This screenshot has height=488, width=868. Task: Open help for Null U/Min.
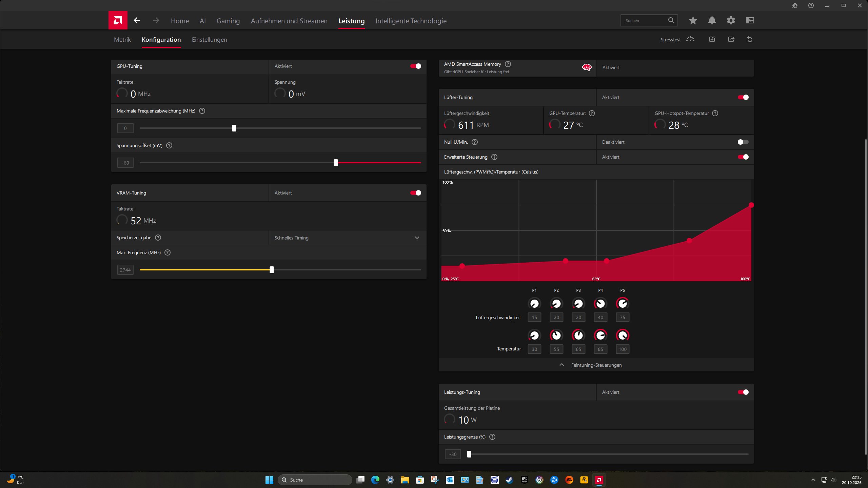[x=475, y=142]
